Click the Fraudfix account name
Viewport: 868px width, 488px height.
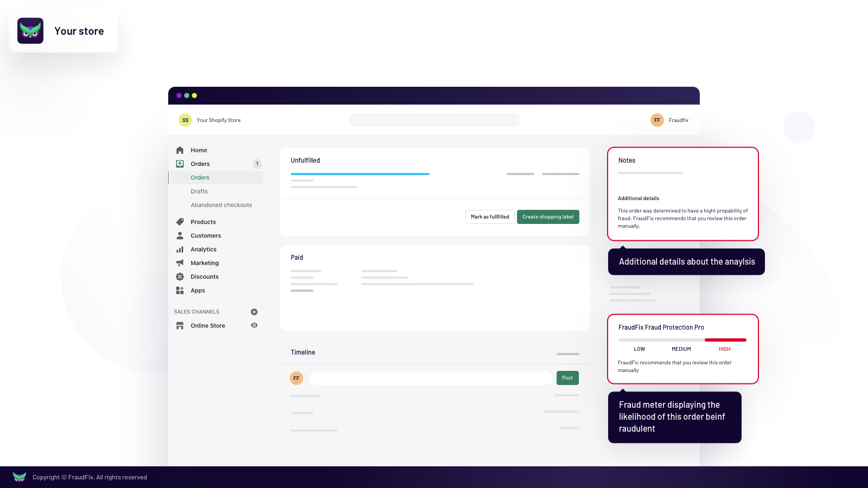tap(679, 120)
